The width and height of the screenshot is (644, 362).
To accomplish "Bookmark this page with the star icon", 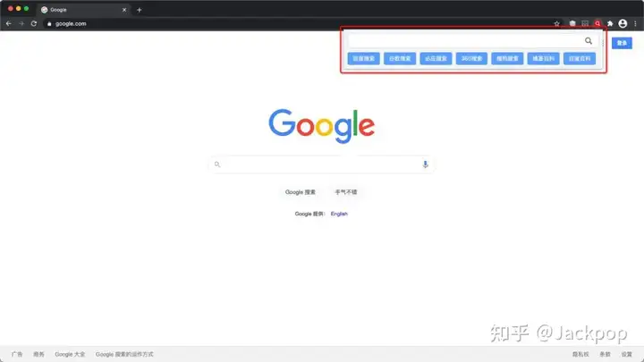I will 557,23.
